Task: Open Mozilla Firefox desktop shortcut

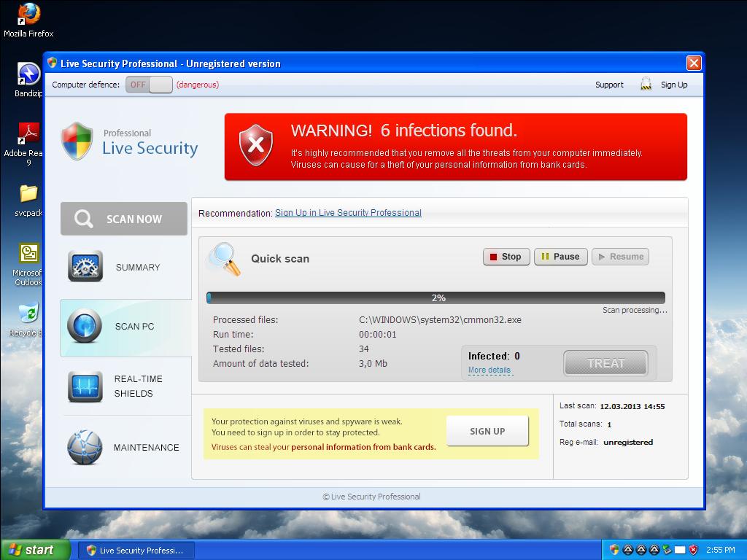Action: point(28,15)
